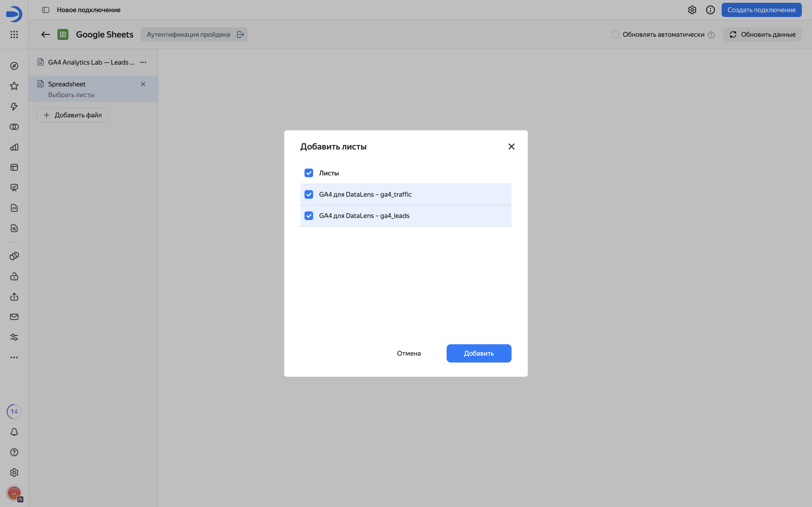Open the charts bar icon in sidebar
This screenshot has width=812, height=507.
(x=14, y=147)
